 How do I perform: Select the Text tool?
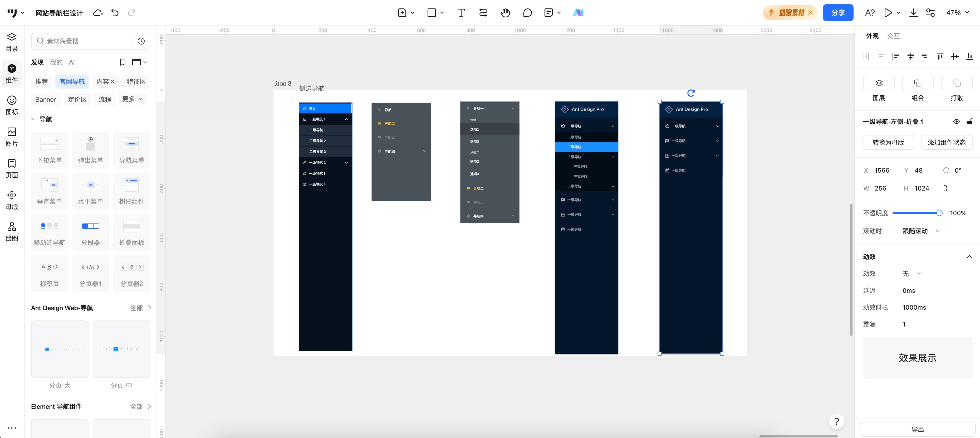coord(461,13)
